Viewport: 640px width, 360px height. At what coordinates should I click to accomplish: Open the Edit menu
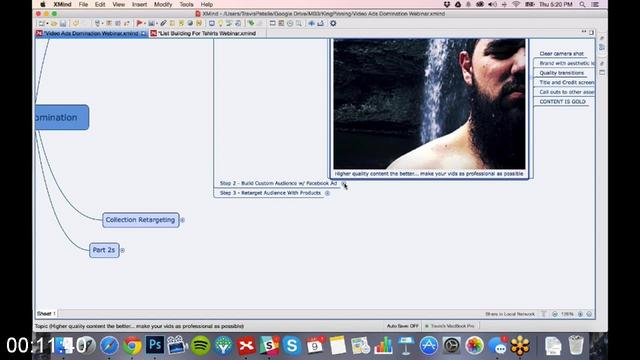(x=100, y=4)
